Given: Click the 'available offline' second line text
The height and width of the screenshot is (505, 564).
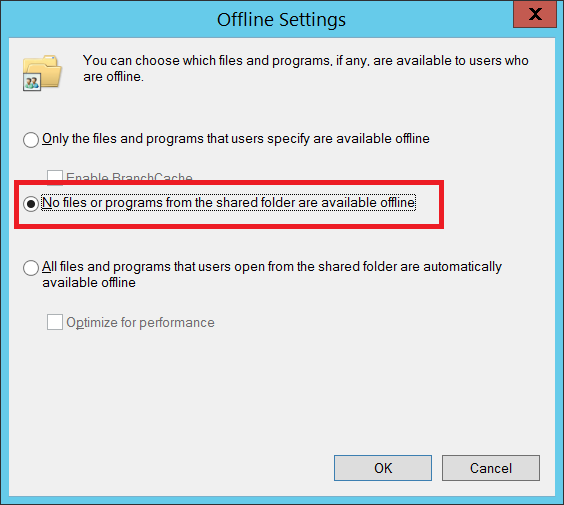Looking at the screenshot, I should (89, 283).
